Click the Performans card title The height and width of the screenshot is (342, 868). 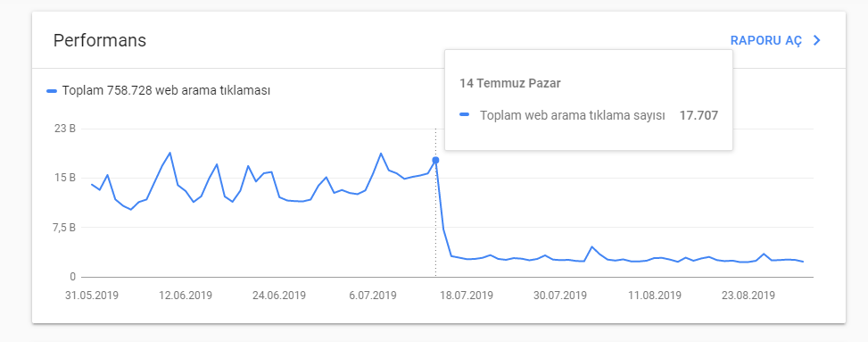click(x=100, y=40)
